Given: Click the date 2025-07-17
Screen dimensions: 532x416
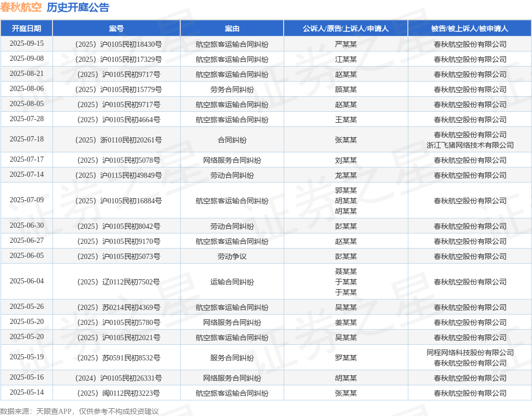Looking at the screenshot, I should point(27,159).
